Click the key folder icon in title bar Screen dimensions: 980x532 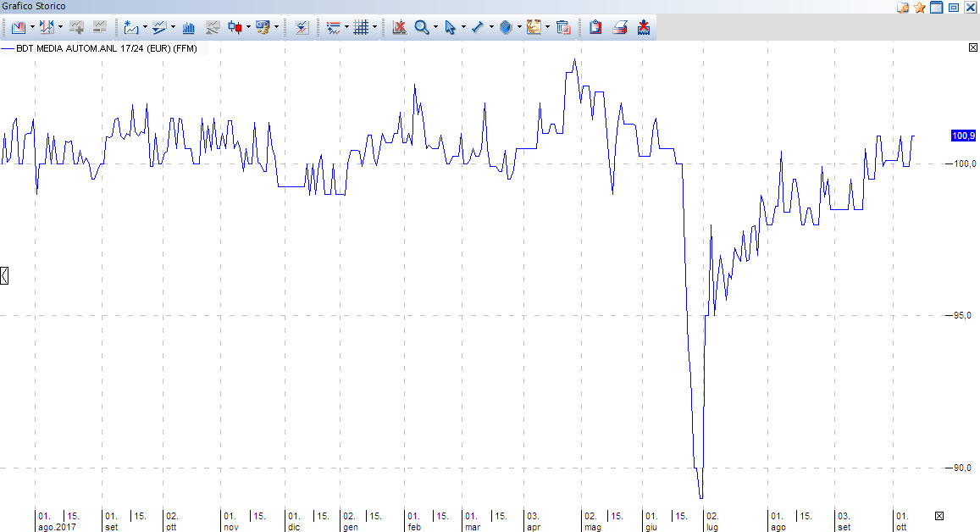pyautogui.click(x=903, y=7)
